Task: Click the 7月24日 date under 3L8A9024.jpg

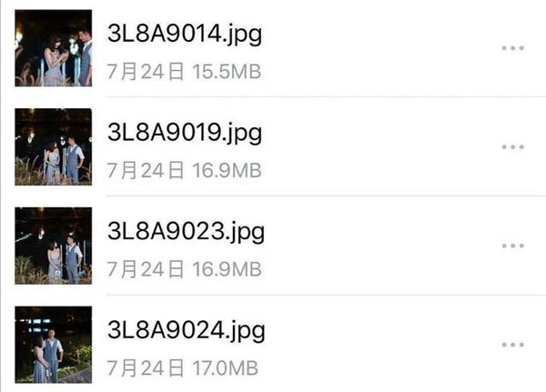Action: [146, 368]
